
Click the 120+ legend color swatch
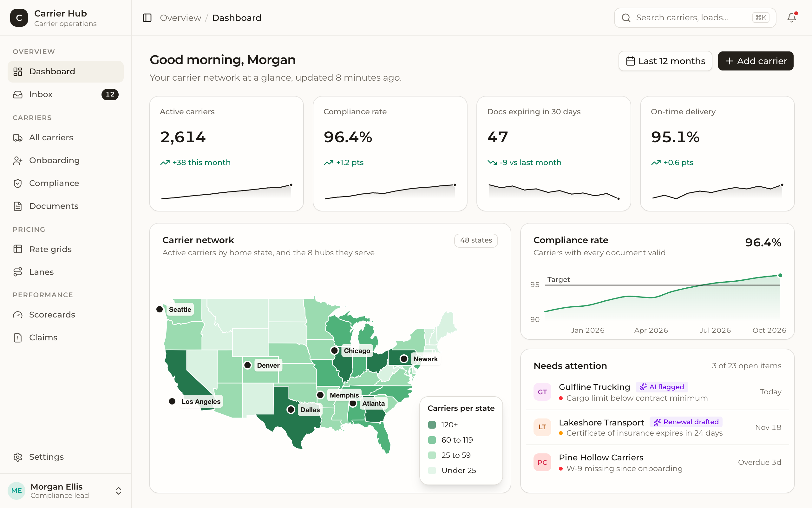tap(432, 425)
